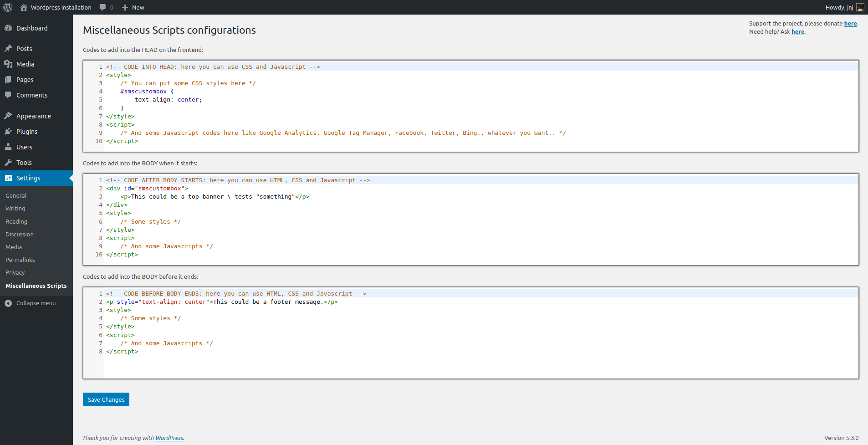Click the Settings sliders icon
Screen dimensions: 868x445
click(8, 178)
